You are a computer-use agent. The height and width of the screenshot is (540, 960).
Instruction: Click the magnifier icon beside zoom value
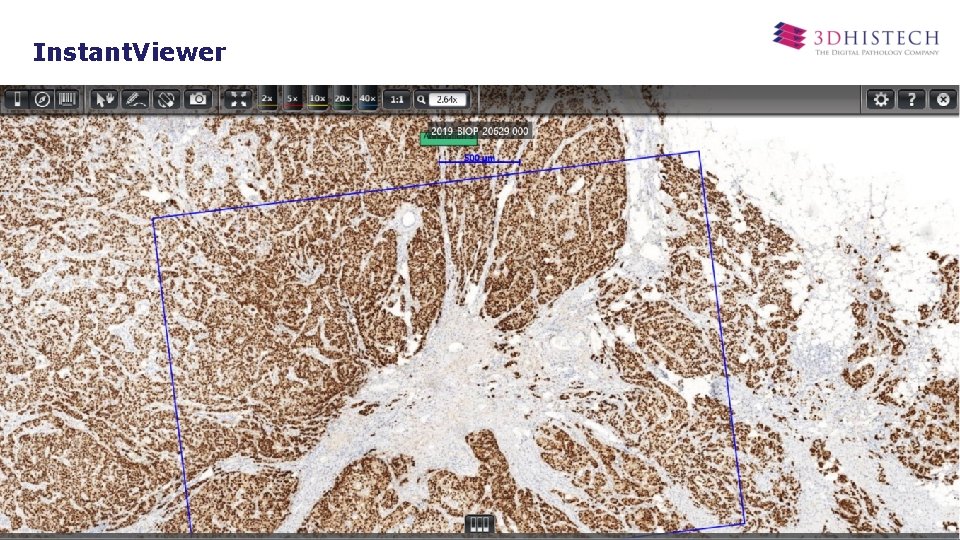421,99
